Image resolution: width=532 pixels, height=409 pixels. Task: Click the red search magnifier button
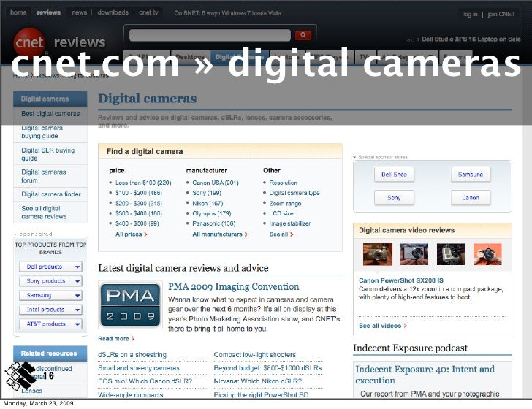pyautogui.click(x=303, y=35)
